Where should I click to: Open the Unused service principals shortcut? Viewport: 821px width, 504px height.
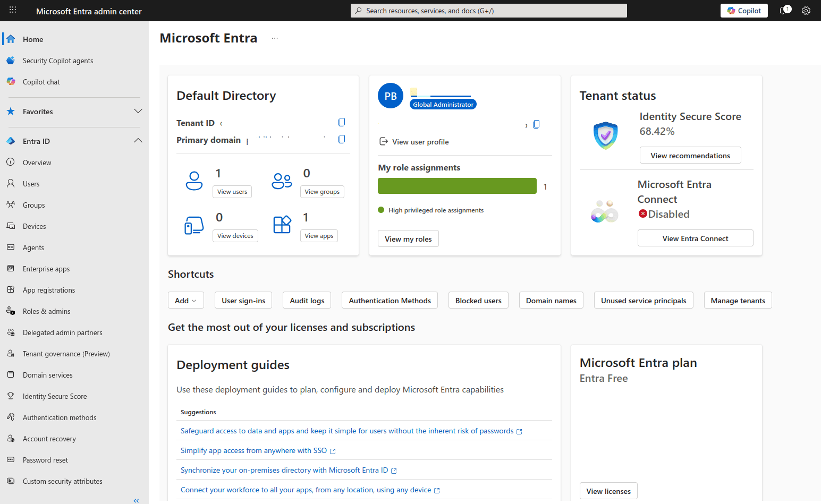644,301
